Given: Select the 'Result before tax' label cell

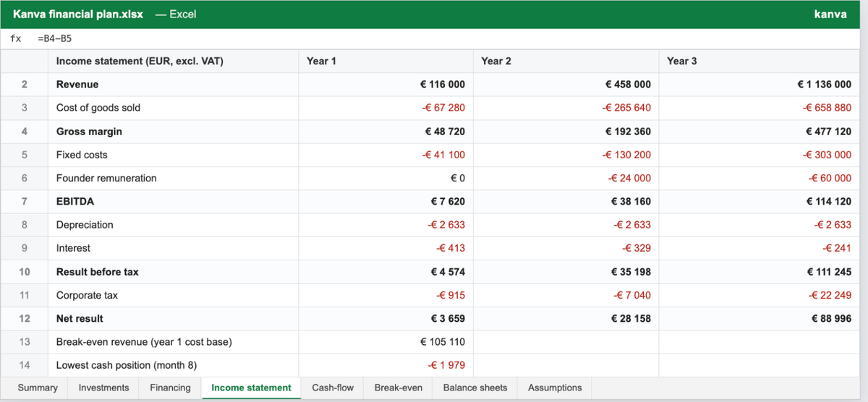Looking at the screenshot, I should pyautogui.click(x=174, y=272).
